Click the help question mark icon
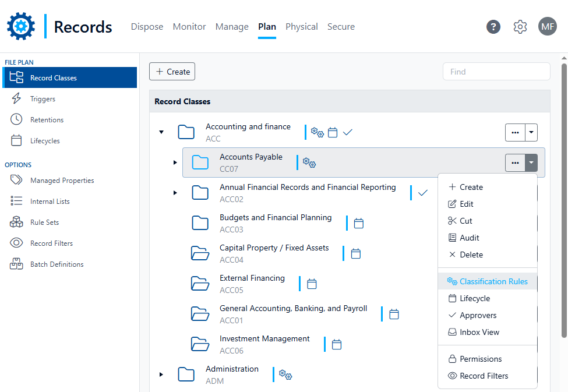 click(x=493, y=27)
